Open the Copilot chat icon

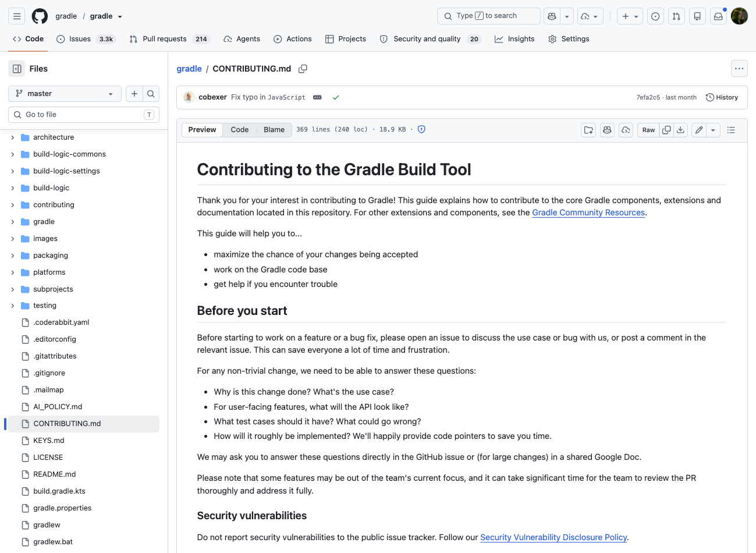[x=552, y=16]
